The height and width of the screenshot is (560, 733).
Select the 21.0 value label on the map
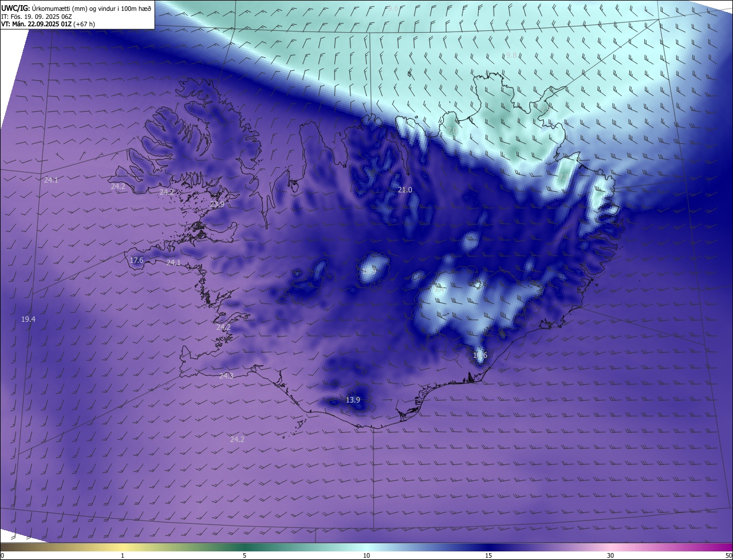pyautogui.click(x=405, y=190)
